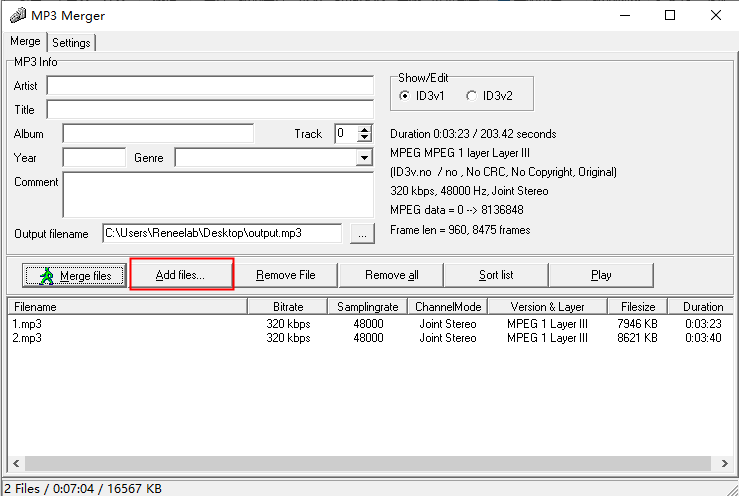Switch to the Merge tab
739x496 pixels.
pyautogui.click(x=25, y=41)
